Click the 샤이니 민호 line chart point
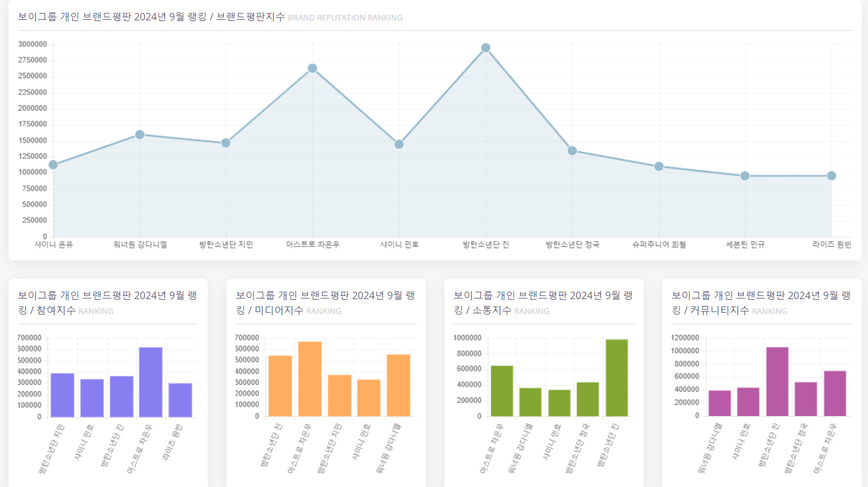868x487 pixels. (399, 144)
